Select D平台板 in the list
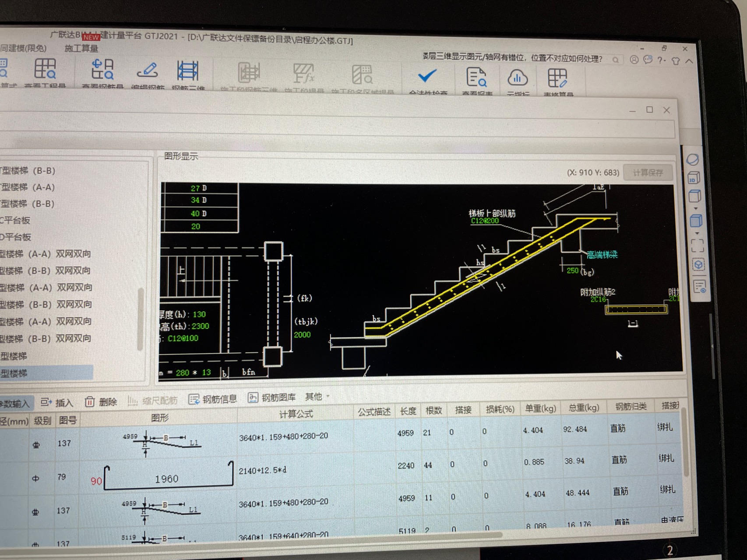747x560 pixels. point(16,237)
